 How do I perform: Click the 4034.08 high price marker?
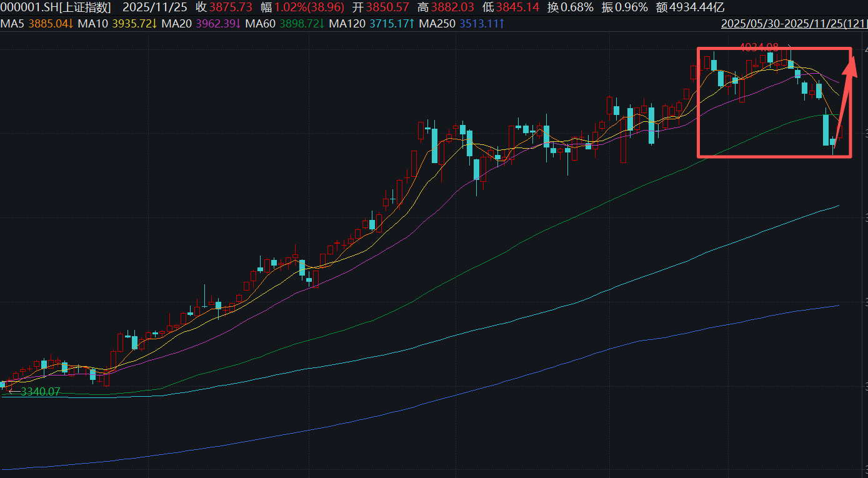[759, 47]
